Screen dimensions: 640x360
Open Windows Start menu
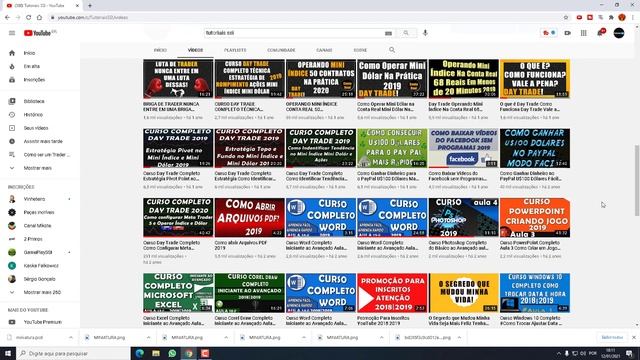pyautogui.click(x=8, y=353)
